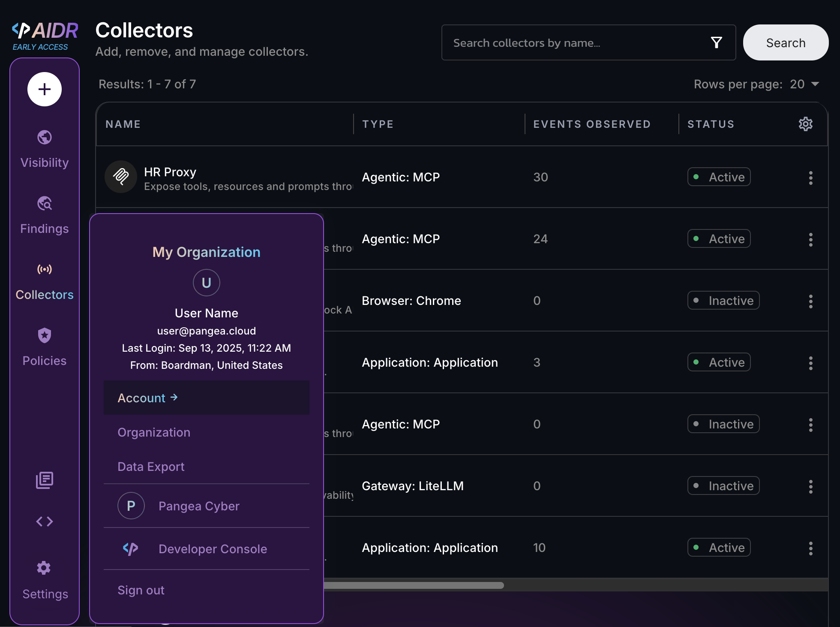Select Organization in the user menu

pos(154,432)
